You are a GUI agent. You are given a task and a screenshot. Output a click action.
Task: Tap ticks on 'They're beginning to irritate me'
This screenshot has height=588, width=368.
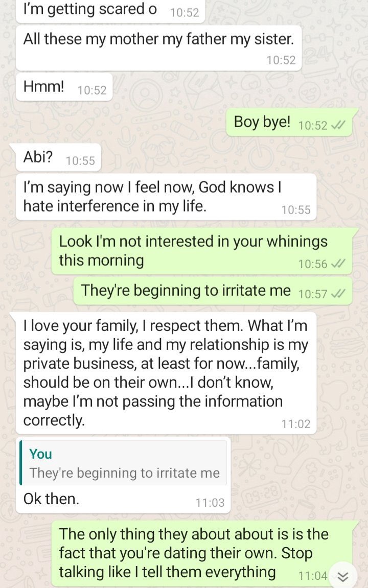pos(338,293)
